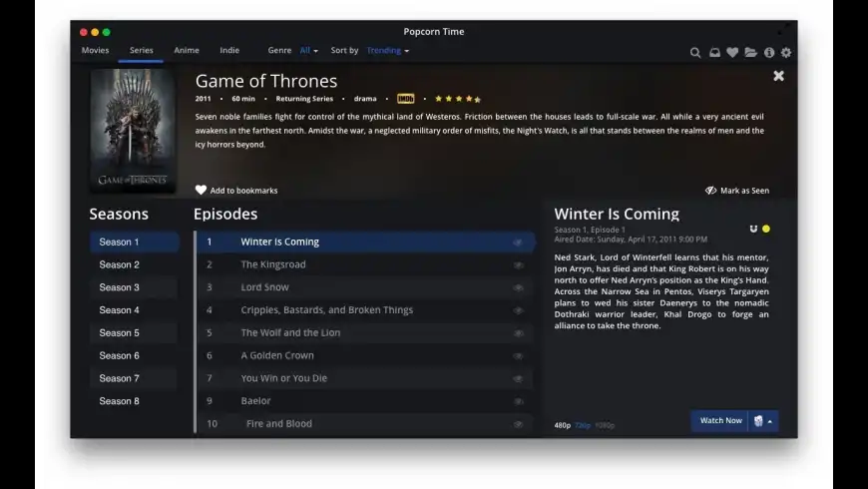Switch to the Anime tab
The height and width of the screenshot is (489, 868).
(187, 50)
